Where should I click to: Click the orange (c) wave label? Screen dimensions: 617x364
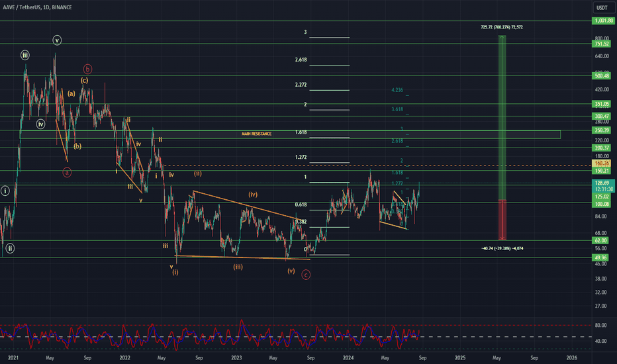pyautogui.click(x=85, y=80)
